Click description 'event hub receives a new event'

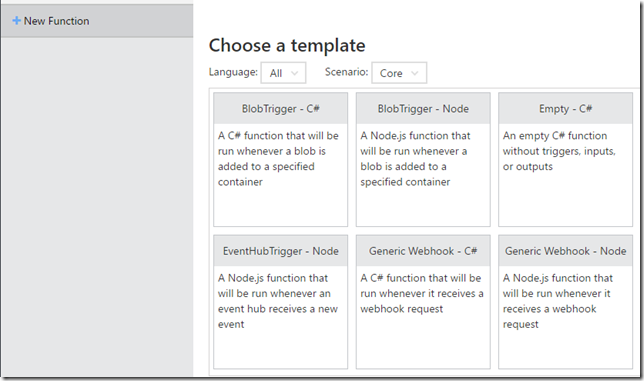click(x=278, y=301)
